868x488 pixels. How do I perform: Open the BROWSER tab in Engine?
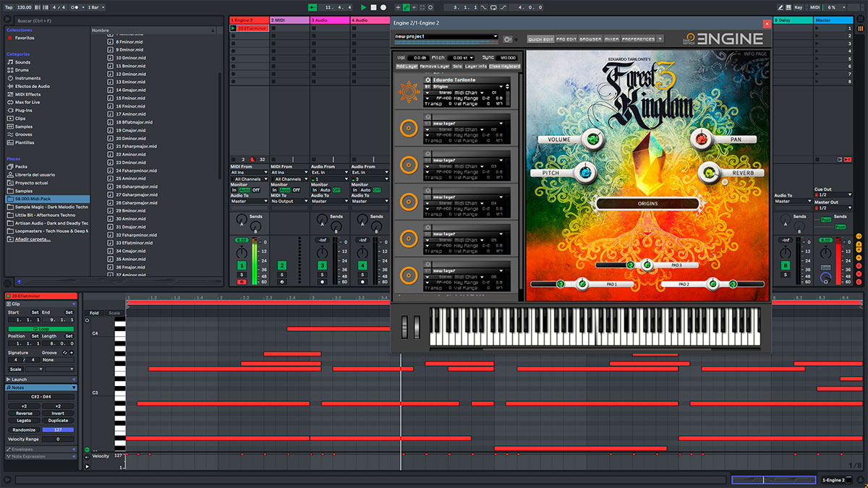pyautogui.click(x=590, y=39)
